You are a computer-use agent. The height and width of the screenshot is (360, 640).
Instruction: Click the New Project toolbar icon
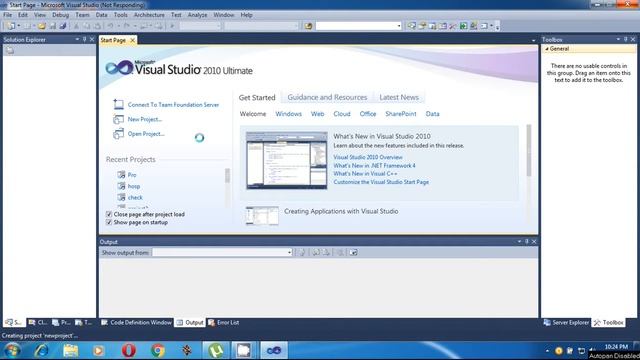pos(10,26)
